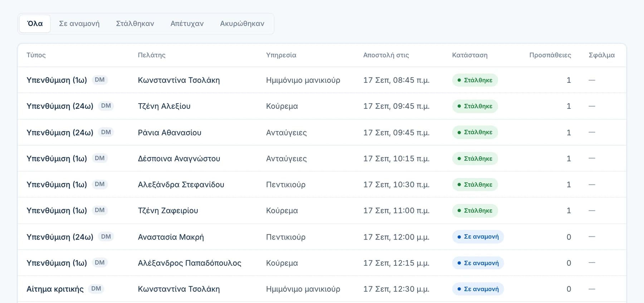Click the Πελάτης column header
This screenshot has width=644, height=303.
click(x=152, y=55)
